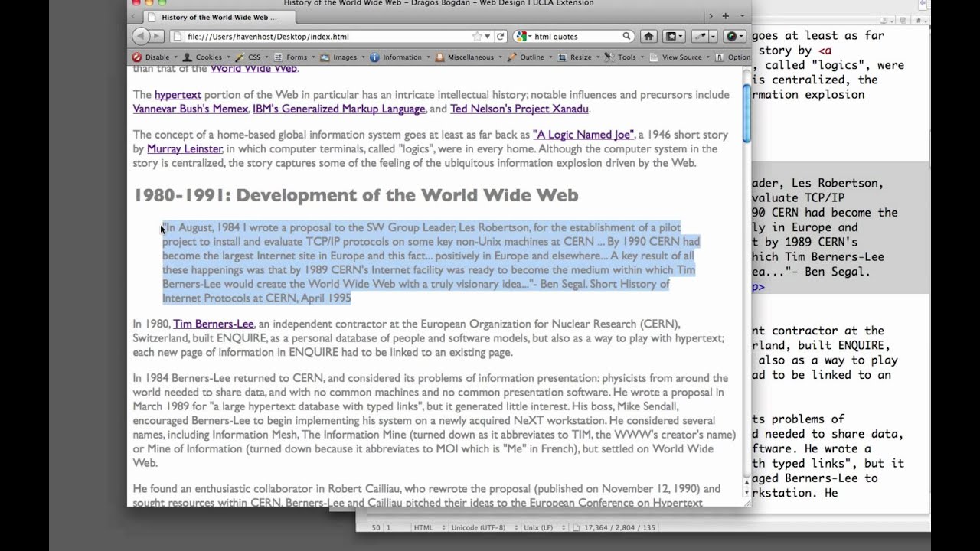Open the dropdown arrow of the eyedropper button
This screenshot has width=980, height=551.
(713, 36)
